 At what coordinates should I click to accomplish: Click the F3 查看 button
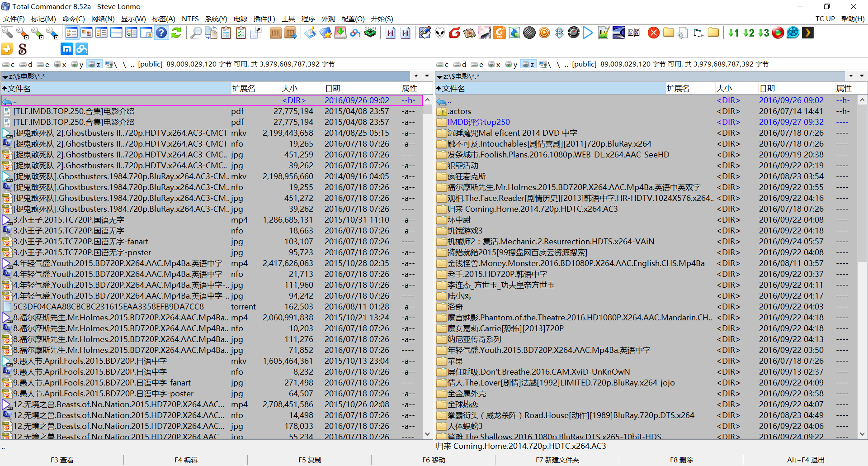[62, 460]
